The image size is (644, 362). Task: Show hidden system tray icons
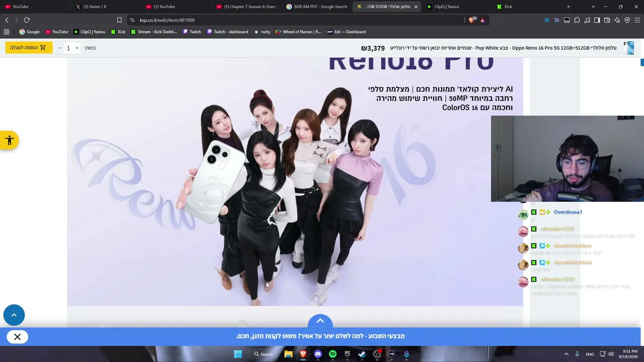tap(566, 354)
